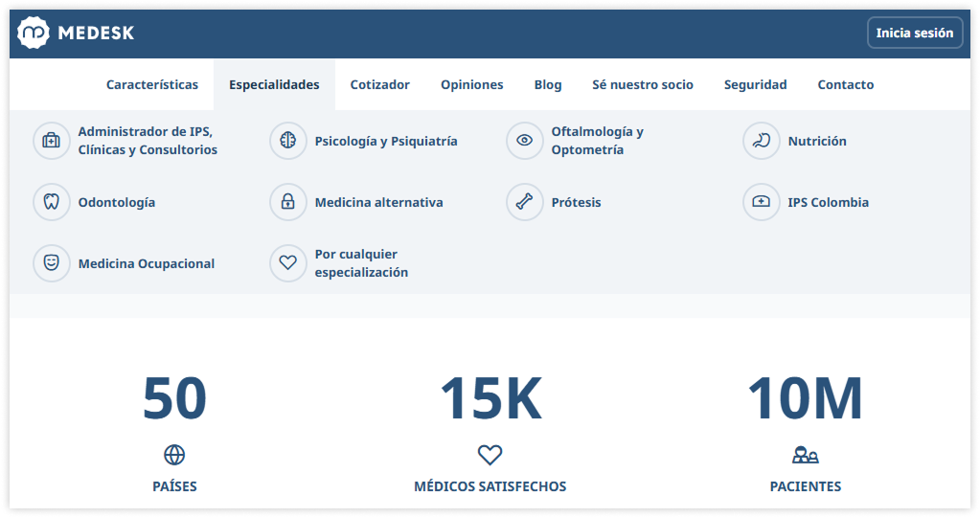Open the Opiniones section
The width and height of the screenshot is (980, 518).
[x=472, y=85]
